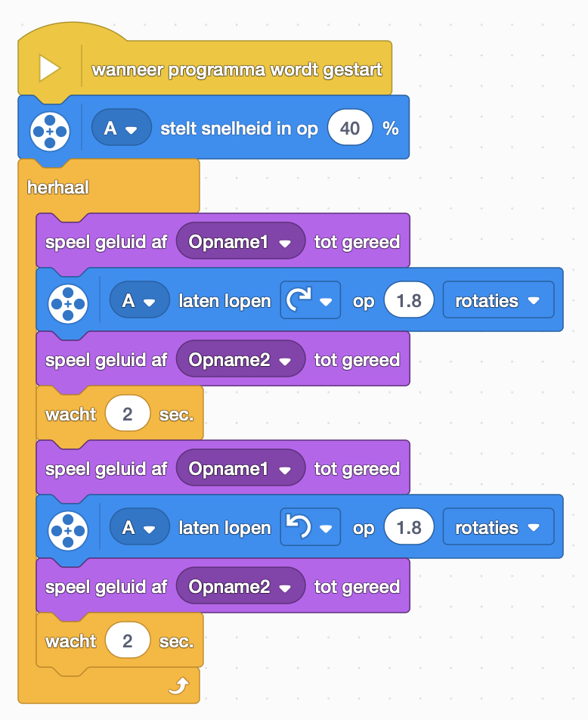The width and height of the screenshot is (588, 720).
Task: Open rotaties unit dropdown on counterclockwise block
Action: (498, 527)
